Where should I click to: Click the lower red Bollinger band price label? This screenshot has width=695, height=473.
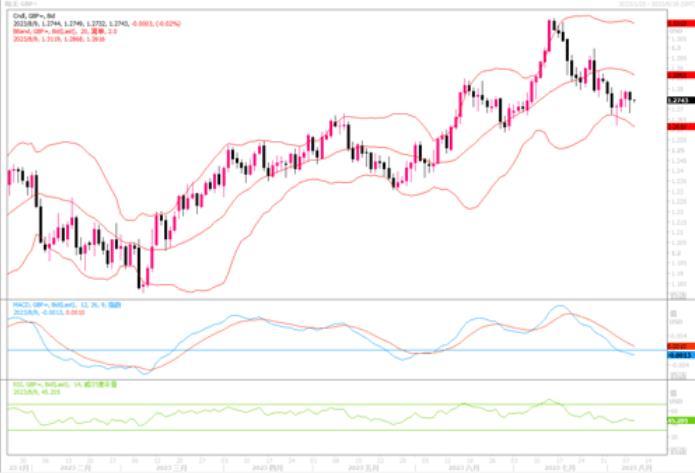click(681, 127)
